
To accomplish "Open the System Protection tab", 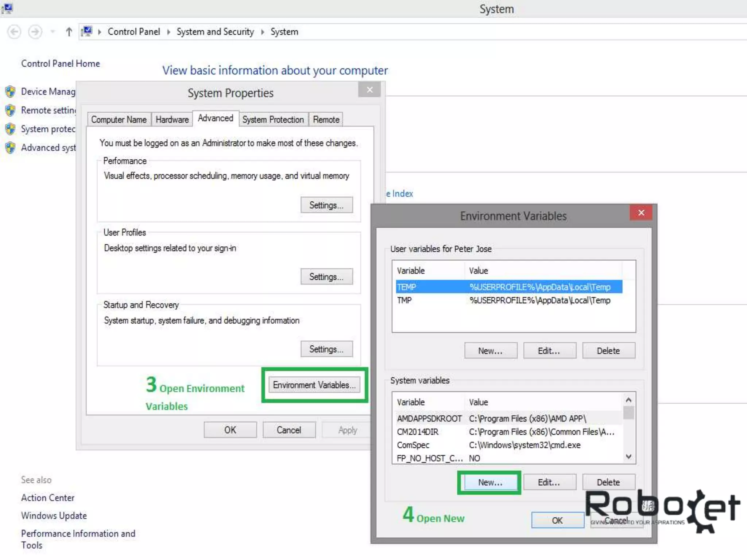I will coord(273,120).
